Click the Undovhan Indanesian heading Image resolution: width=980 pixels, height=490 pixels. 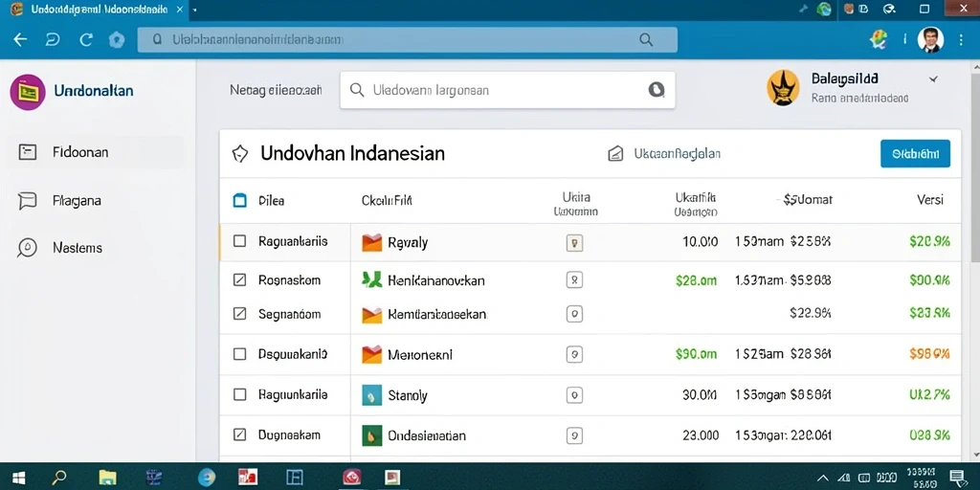point(352,153)
